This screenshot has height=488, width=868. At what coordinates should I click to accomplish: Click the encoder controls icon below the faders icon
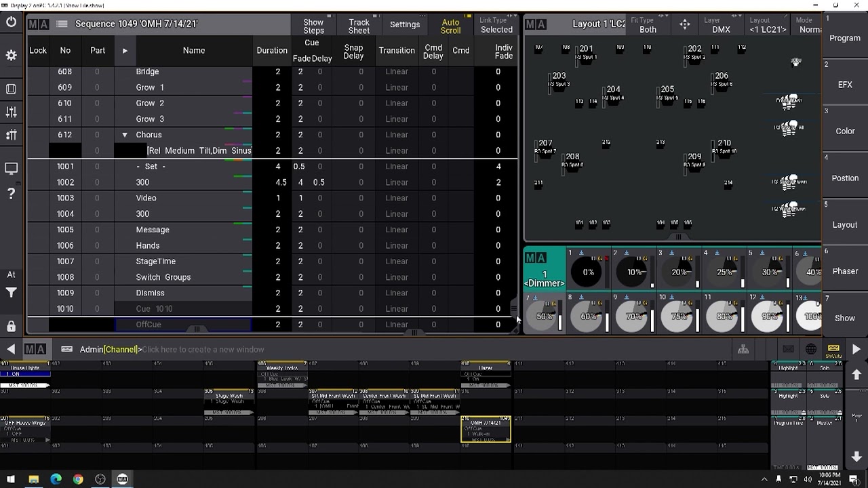[x=11, y=135]
